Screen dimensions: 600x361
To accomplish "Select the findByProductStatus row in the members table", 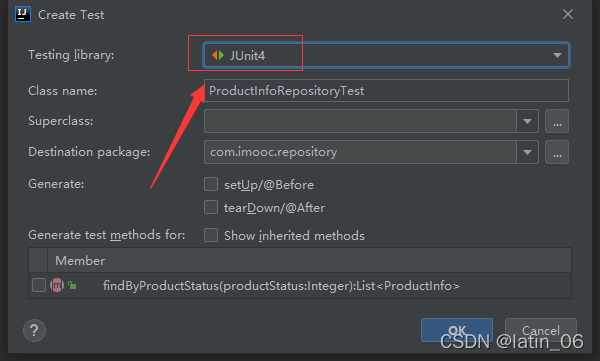I will pos(300,285).
